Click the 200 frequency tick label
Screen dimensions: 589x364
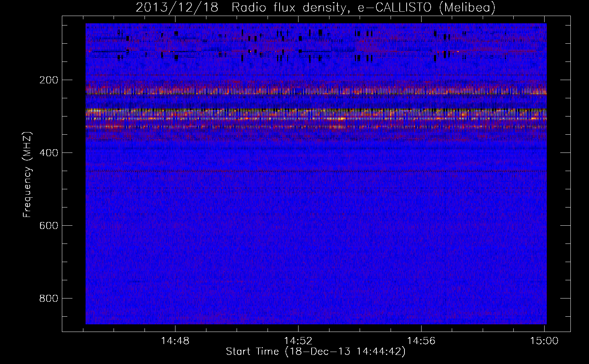tap(49, 80)
